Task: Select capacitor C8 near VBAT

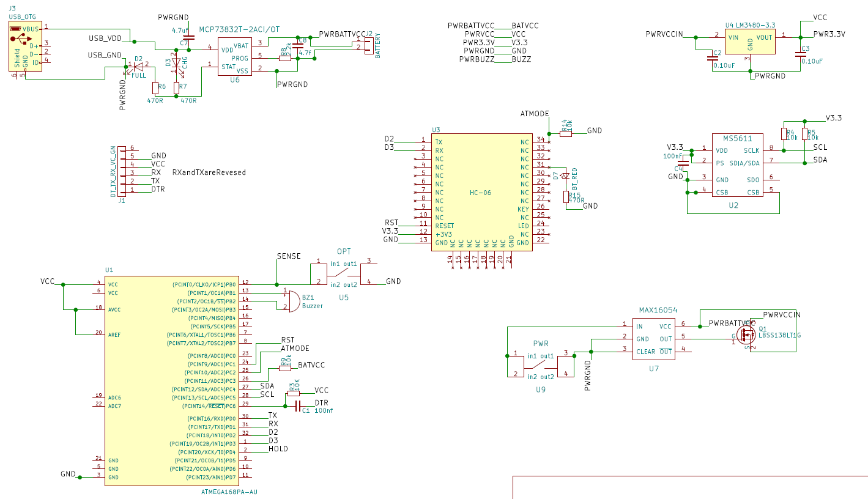Action: 298,47
